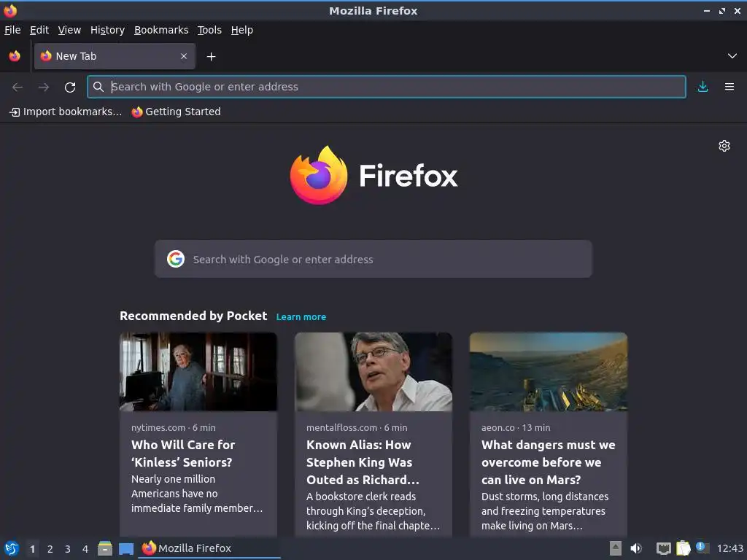Viewport: 747px width, 560px height.
Task: Click the network tray icon
Action: click(x=664, y=548)
